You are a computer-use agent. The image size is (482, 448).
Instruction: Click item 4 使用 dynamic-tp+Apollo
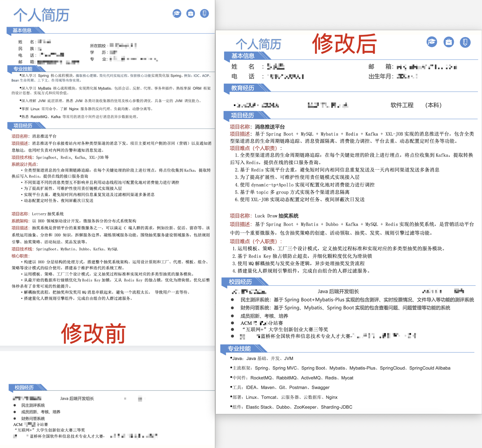[304, 184]
